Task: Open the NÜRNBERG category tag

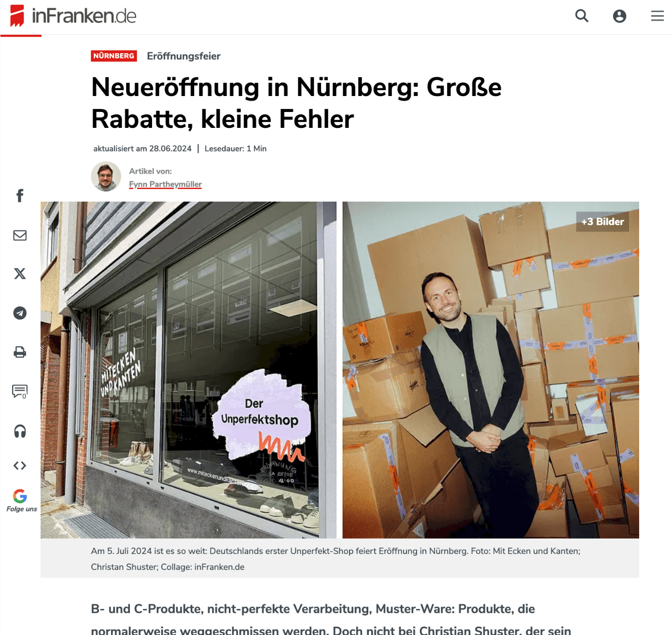Action: [x=114, y=56]
